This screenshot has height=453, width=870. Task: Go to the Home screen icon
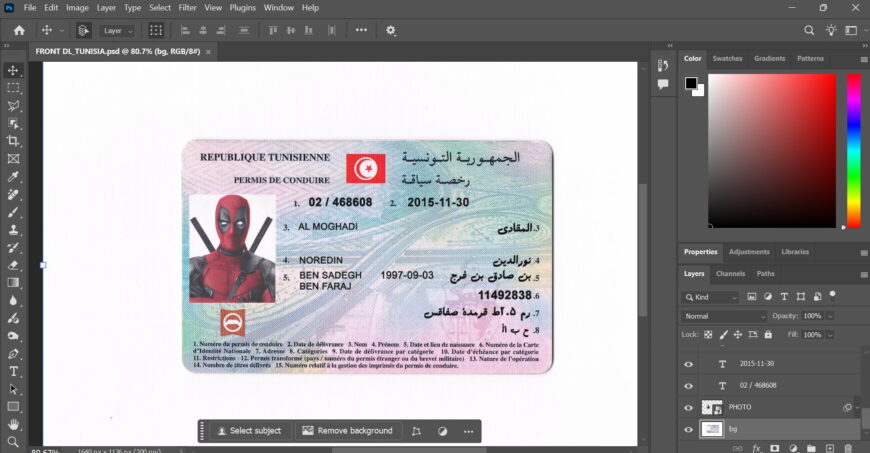click(x=19, y=31)
